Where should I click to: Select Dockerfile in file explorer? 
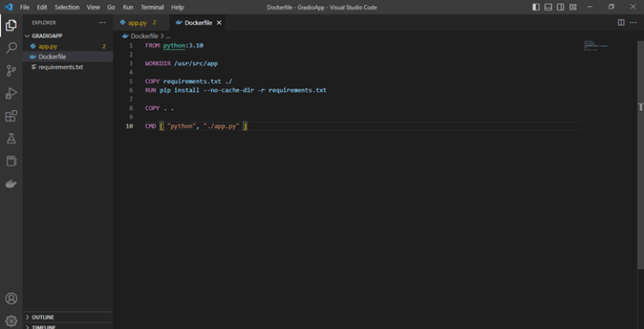click(68, 57)
